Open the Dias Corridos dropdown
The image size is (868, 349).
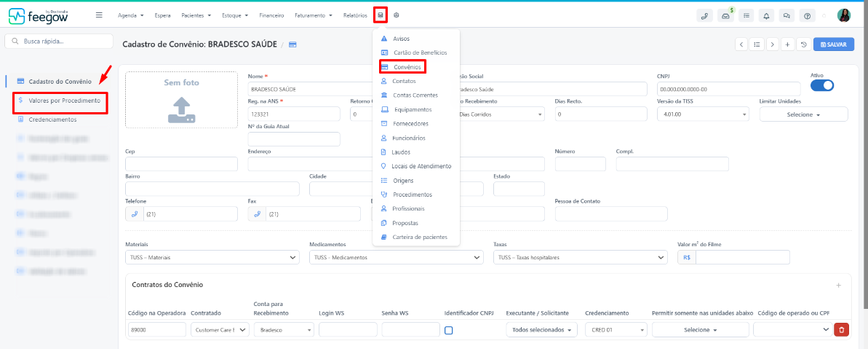click(x=498, y=114)
